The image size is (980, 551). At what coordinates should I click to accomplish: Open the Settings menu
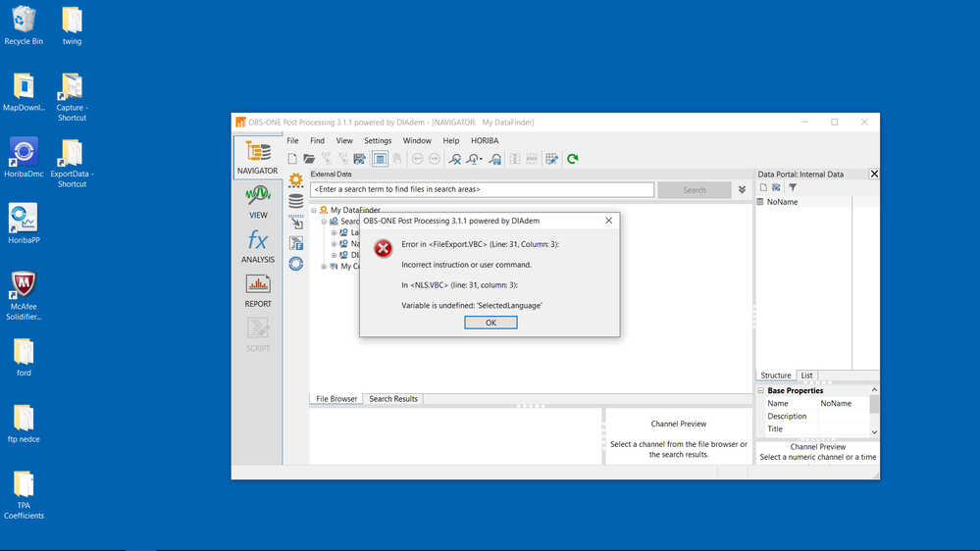point(378,140)
